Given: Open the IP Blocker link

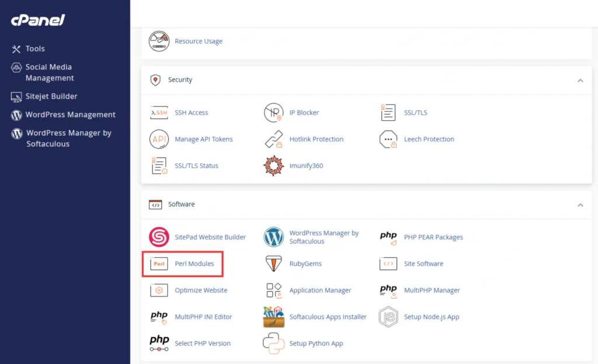Looking at the screenshot, I should (x=304, y=113).
